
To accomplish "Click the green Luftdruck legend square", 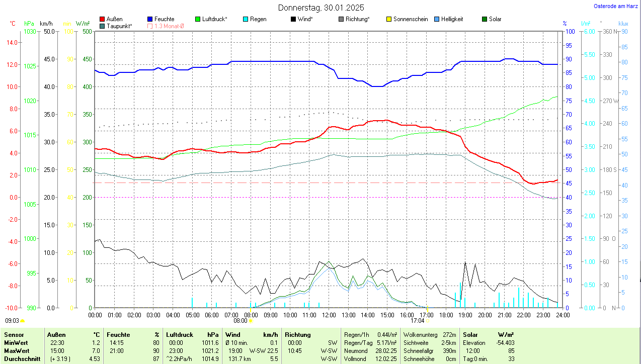I will (x=197, y=19).
